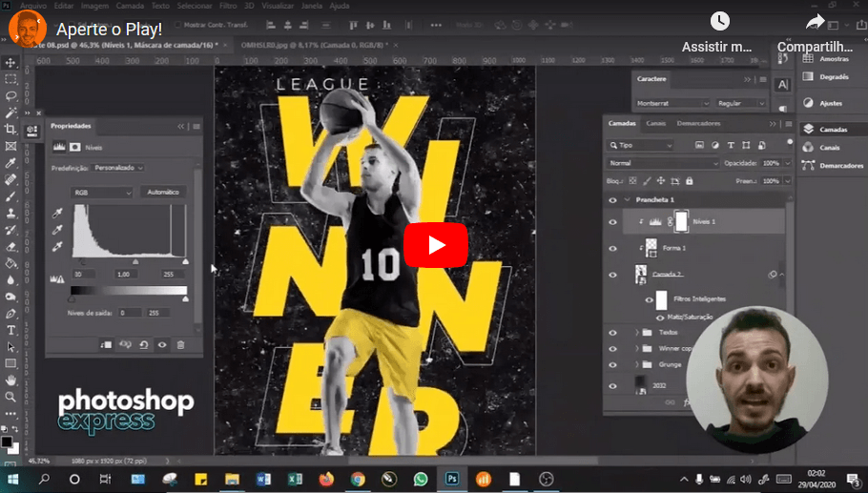868x493 pixels.
Task: Open the Opacidade 100% dropdown arrow
Action: (788, 163)
